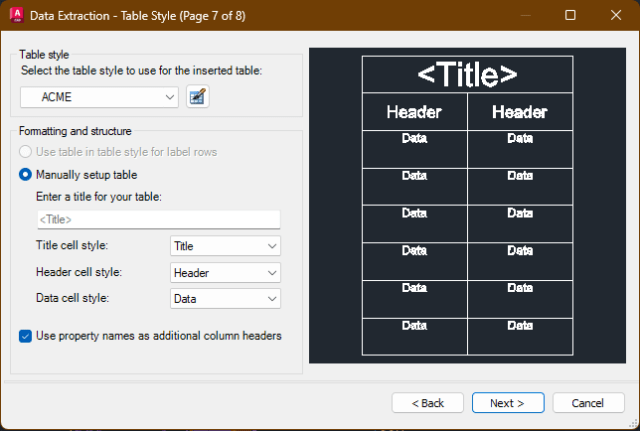Go to previous page with Back button
This screenshot has width=640, height=431.
click(428, 403)
